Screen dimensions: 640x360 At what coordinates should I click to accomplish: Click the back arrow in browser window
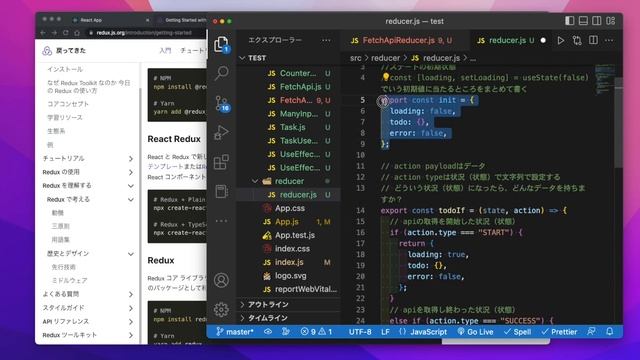pos(43,33)
